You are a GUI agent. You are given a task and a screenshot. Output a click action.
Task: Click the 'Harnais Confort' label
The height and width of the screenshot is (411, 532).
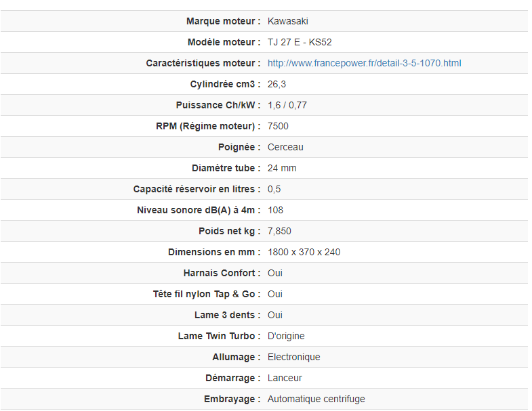tap(222, 273)
